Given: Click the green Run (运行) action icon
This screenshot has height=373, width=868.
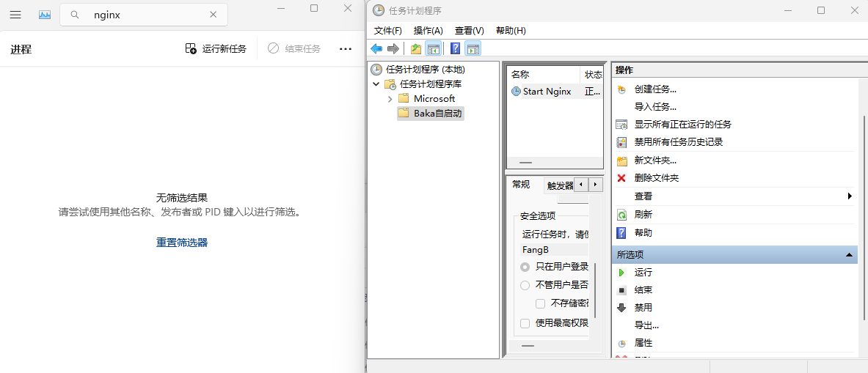Looking at the screenshot, I should click(621, 273).
